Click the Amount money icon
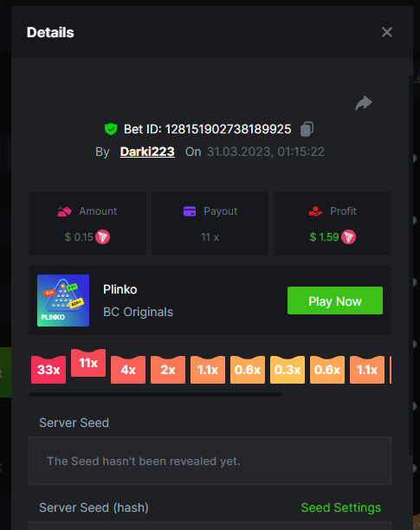Viewport: 420px width, 530px height. coord(64,211)
